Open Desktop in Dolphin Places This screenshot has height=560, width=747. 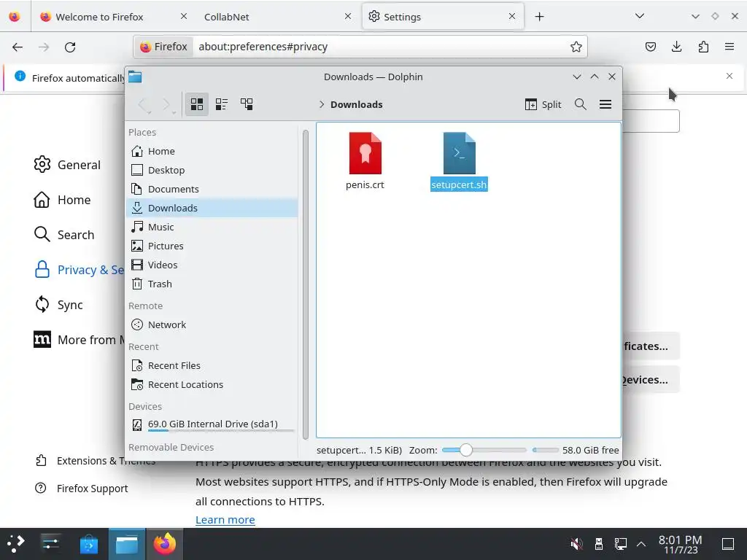(212, 170)
